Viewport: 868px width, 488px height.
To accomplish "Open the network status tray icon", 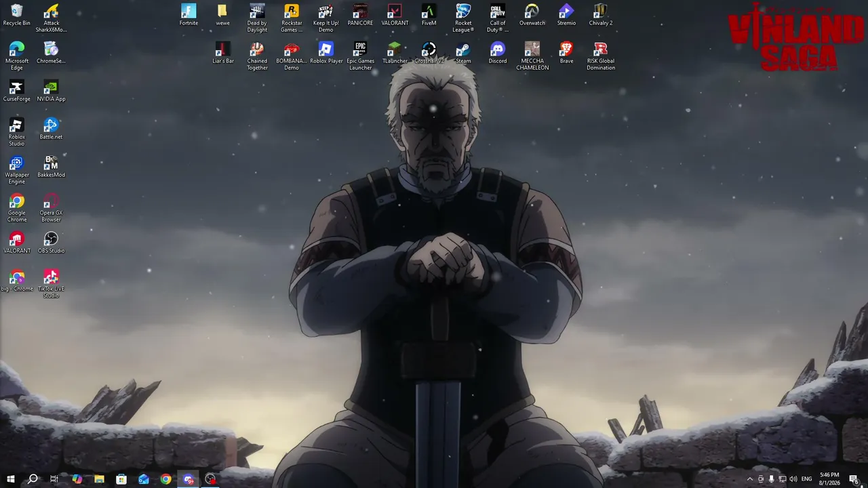I will point(782,479).
